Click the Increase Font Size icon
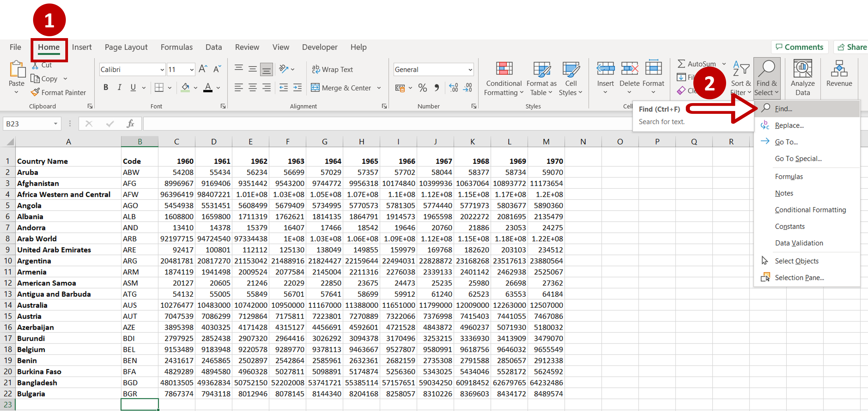The image size is (868, 411). (203, 69)
